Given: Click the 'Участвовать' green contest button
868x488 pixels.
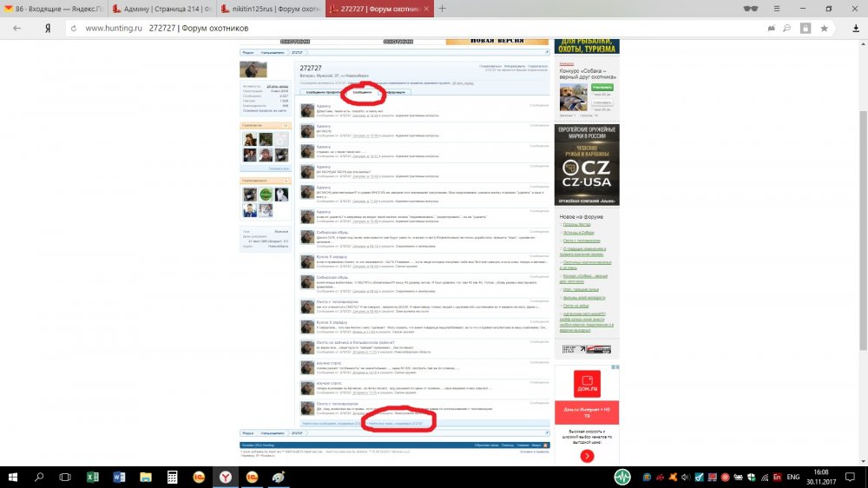Looking at the screenshot, I should pyautogui.click(x=602, y=88).
